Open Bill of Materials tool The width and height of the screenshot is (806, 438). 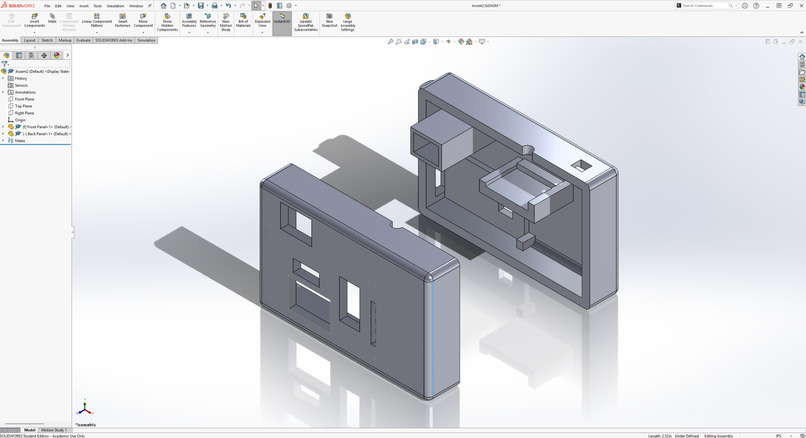click(243, 21)
